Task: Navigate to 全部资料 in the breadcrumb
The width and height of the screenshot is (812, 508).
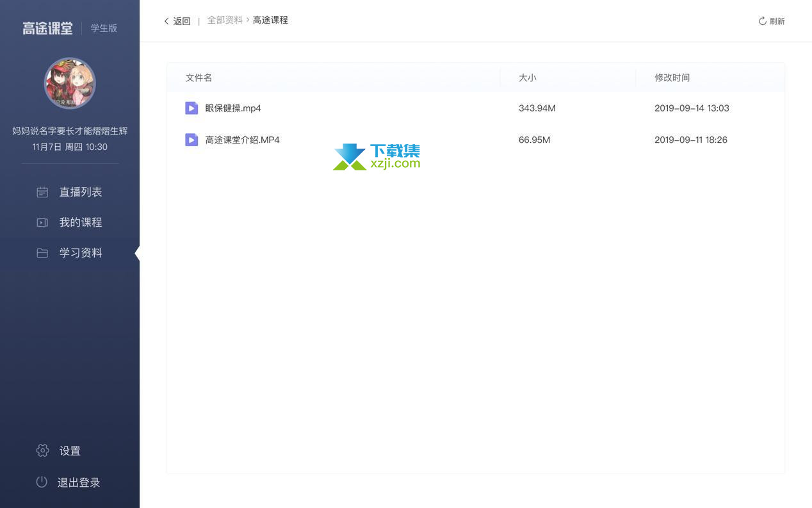Action: [225, 20]
